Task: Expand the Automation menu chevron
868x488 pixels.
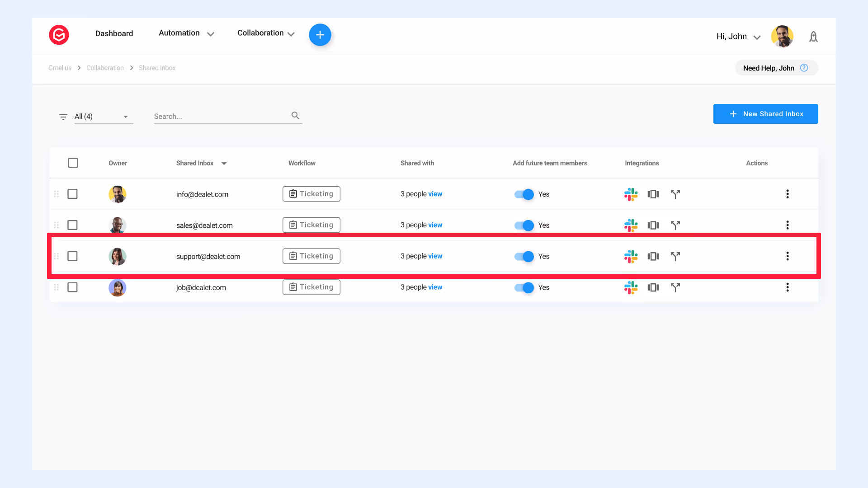Action: click(210, 34)
